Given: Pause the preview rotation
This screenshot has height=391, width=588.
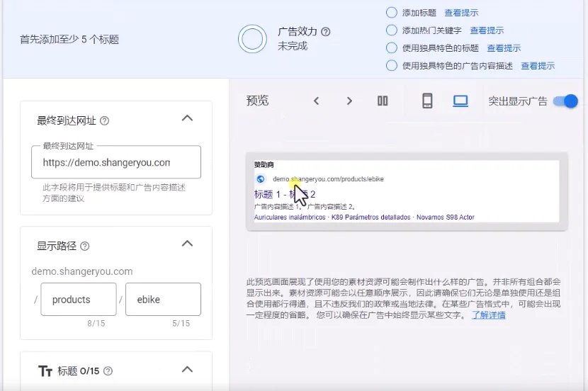Looking at the screenshot, I should 383,101.
